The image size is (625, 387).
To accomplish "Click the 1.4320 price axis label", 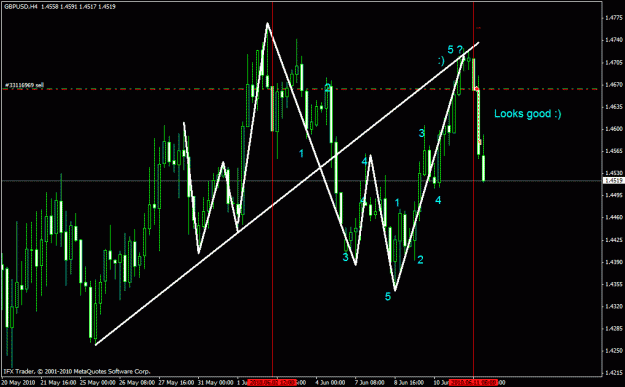I will [x=614, y=306].
